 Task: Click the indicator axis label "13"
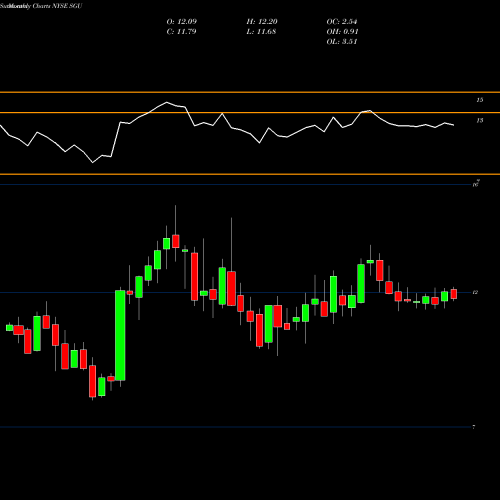479,120
